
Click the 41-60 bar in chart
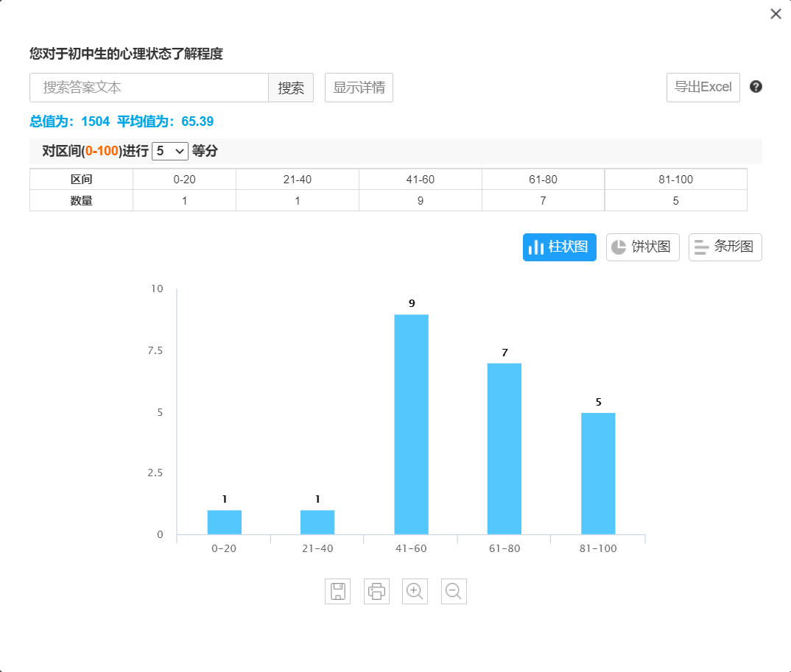tap(411, 424)
